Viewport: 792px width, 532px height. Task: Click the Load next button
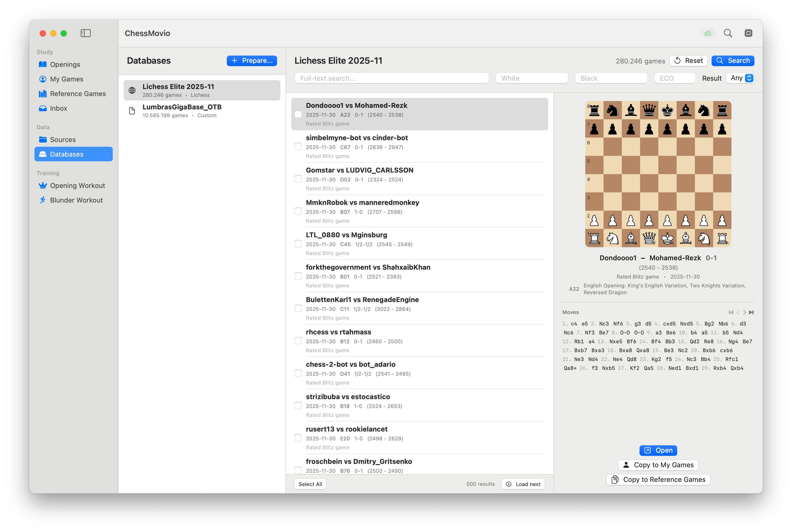[x=523, y=484]
